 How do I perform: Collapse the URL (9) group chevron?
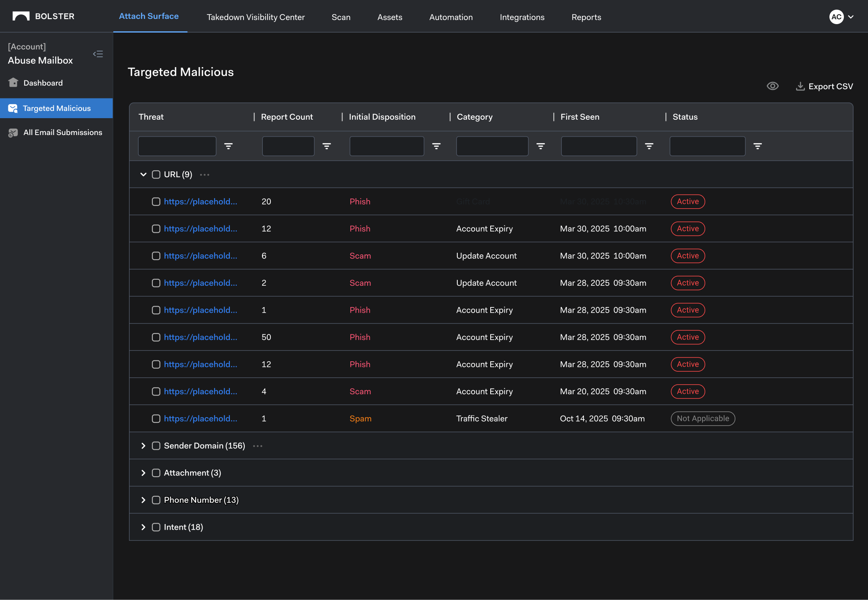(x=143, y=174)
